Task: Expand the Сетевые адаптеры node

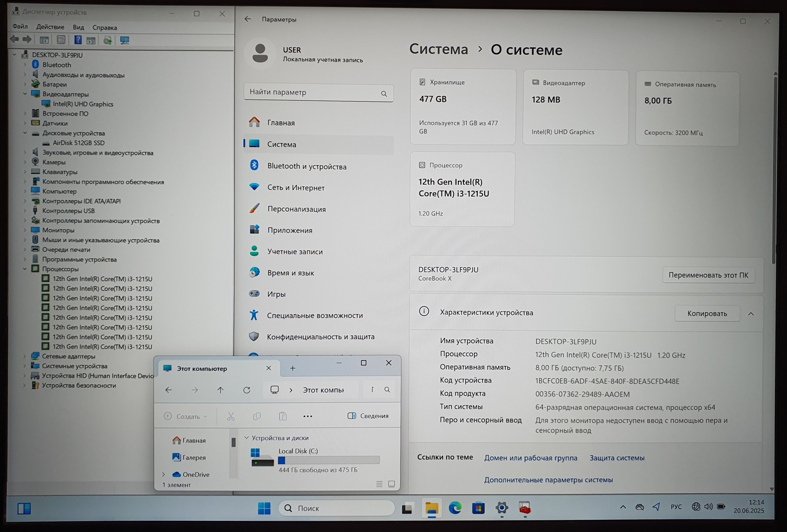Action: pos(25,356)
